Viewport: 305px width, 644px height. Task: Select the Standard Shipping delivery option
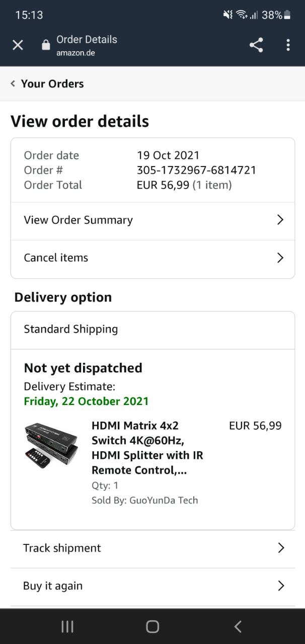click(71, 329)
